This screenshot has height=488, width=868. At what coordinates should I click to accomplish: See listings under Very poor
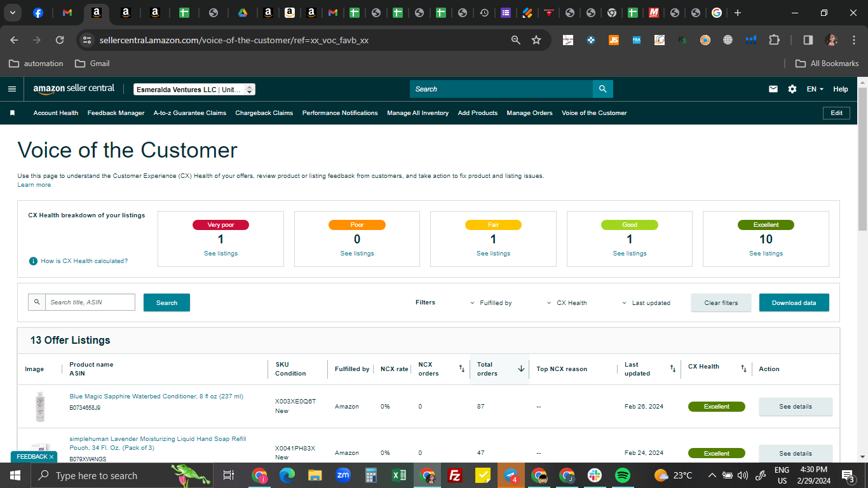tap(220, 254)
